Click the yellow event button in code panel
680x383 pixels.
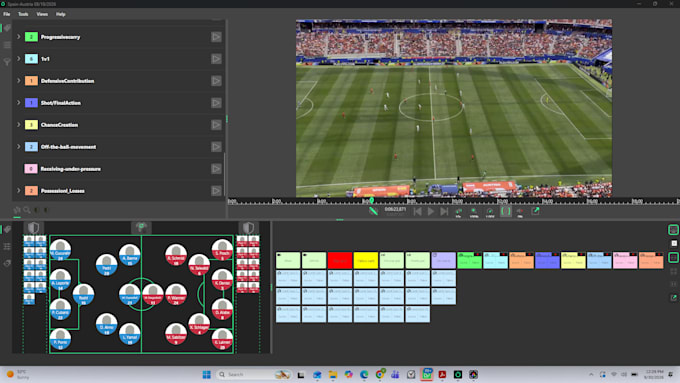tap(366, 260)
